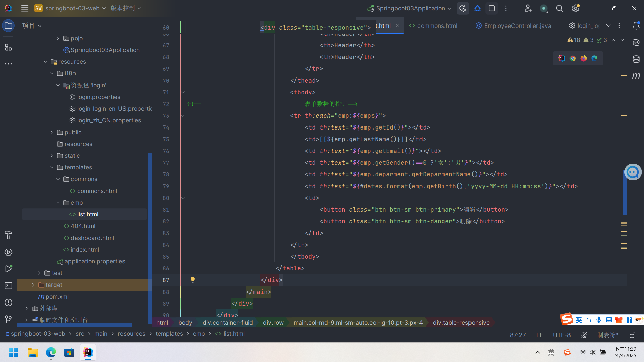Open the Structure tool window
Screen dimensions: 644x362
click(8, 47)
